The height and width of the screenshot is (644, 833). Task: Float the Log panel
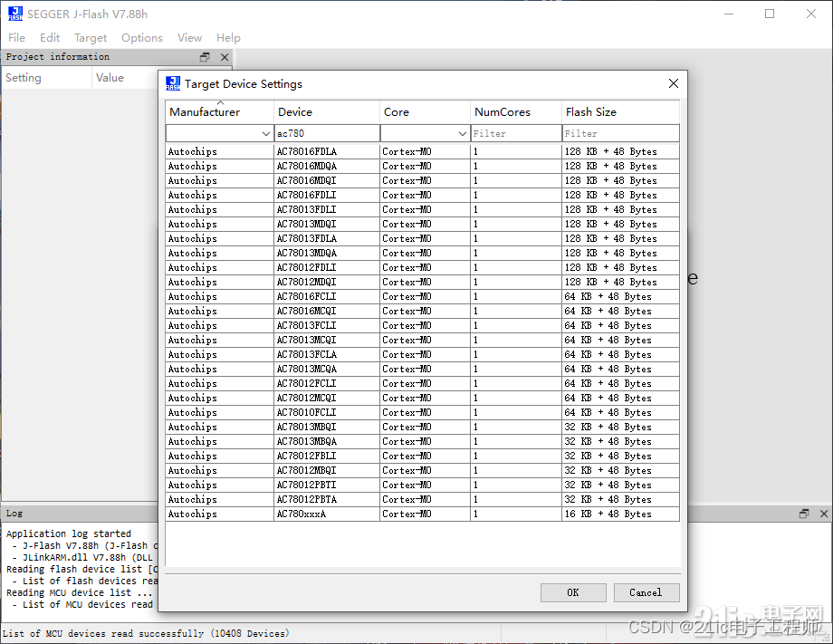click(x=804, y=514)
